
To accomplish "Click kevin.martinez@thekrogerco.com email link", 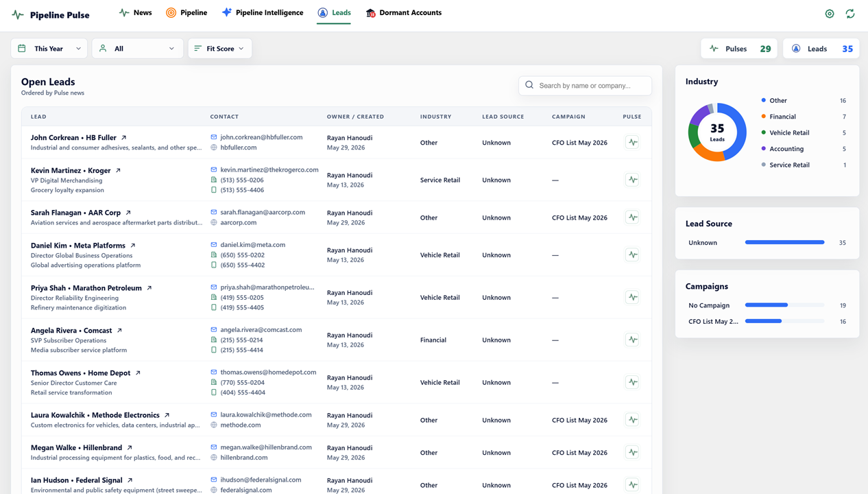I will click(269, 169).
